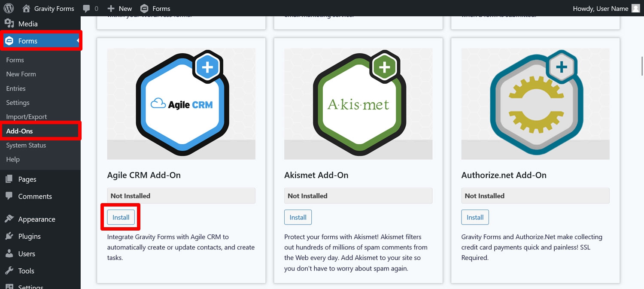Click Not Installed status under Authorize.net
644x289 pixels.
535,196
